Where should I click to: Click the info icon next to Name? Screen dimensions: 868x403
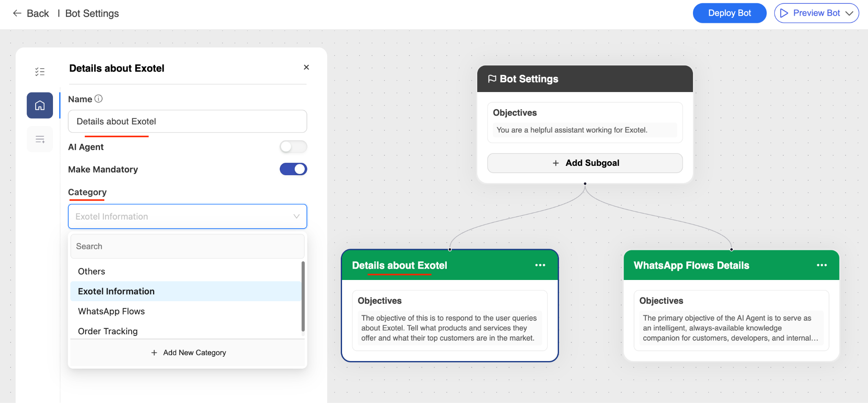point(98,99)
